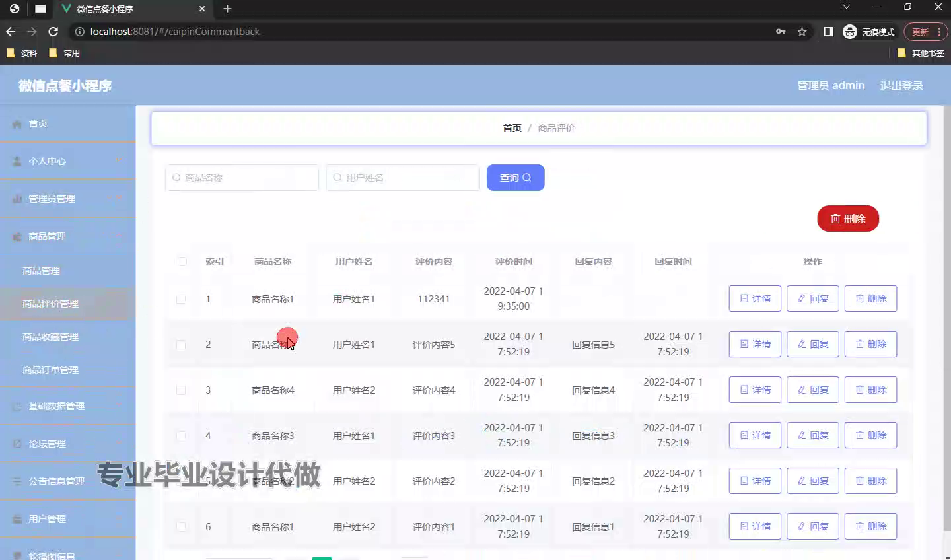This screenshot has width=951, height=560.
Task: Bookmark page with star icon
Action: (802, 32)
